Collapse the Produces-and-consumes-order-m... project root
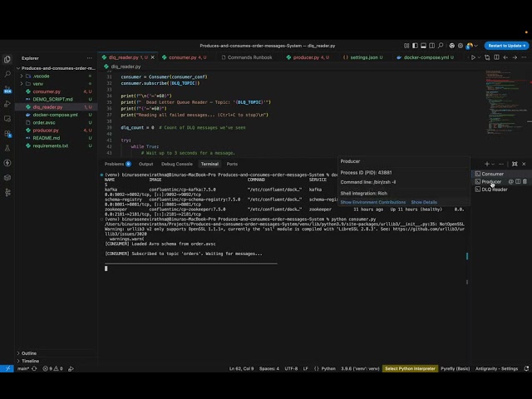 (56, 68)
